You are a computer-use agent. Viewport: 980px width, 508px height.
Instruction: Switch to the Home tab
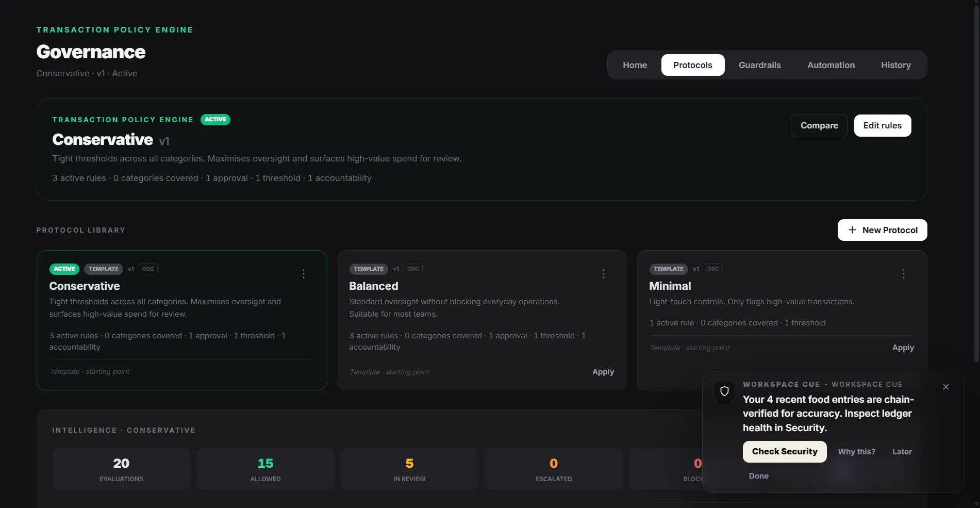[635, 65]
